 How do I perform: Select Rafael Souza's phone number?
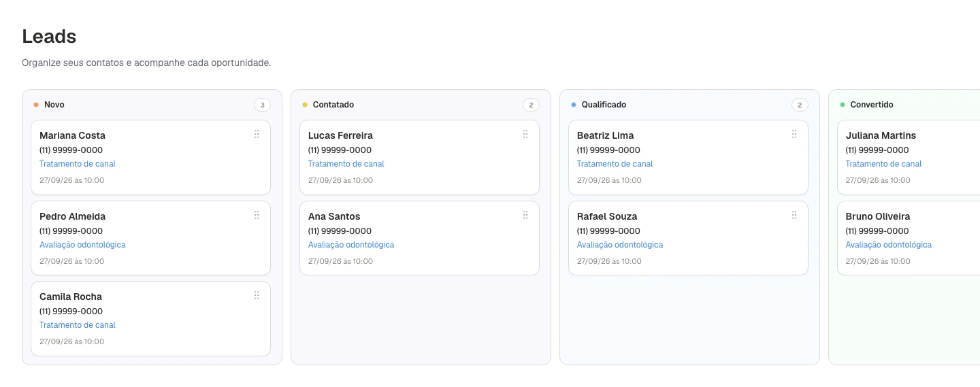coord(609,231)
